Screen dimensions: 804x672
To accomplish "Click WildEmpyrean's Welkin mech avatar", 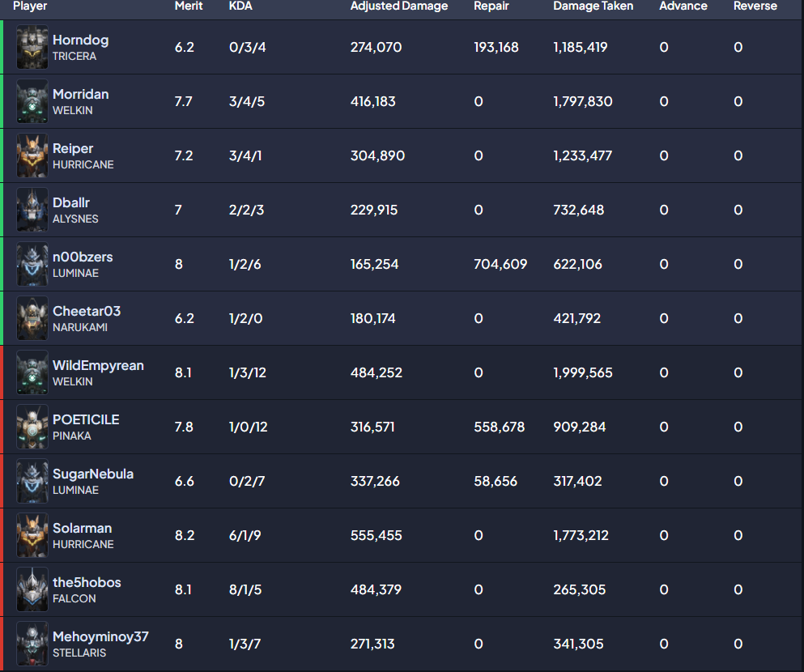I will point(32,372).
